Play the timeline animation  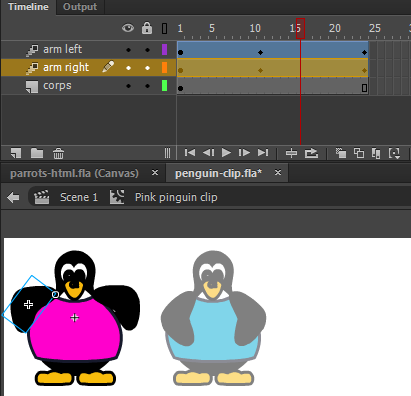coord(226,153)
